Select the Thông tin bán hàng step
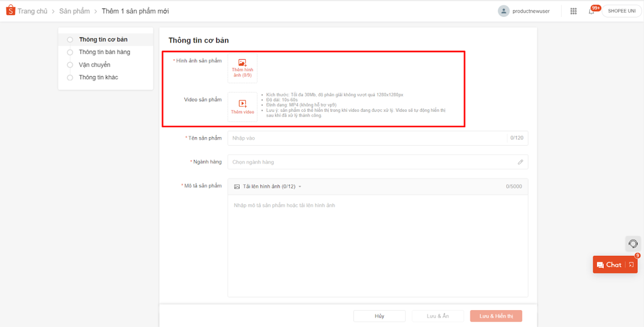This screenshot has height=327, width=644. click(x=104, y=52)
